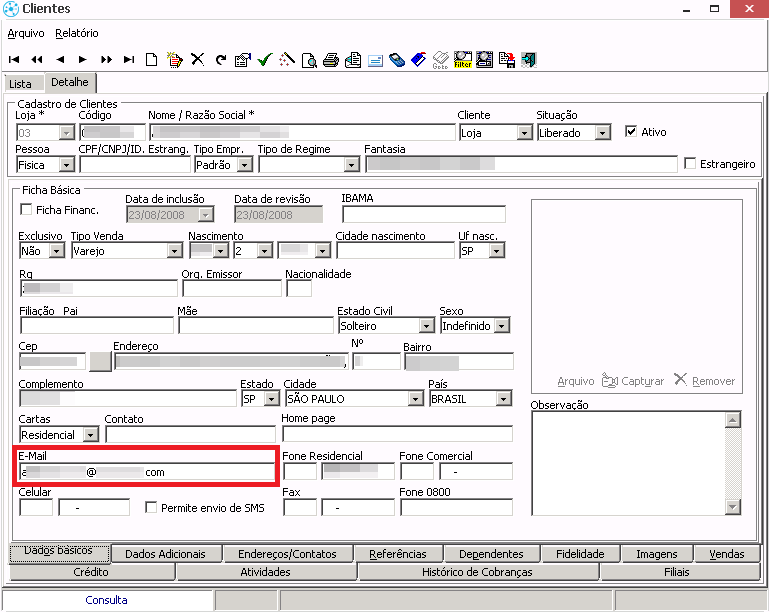The width and height of the screenshot is (770, 612).
Task: Expand the Situação dropdown
Action: (602, 133)
